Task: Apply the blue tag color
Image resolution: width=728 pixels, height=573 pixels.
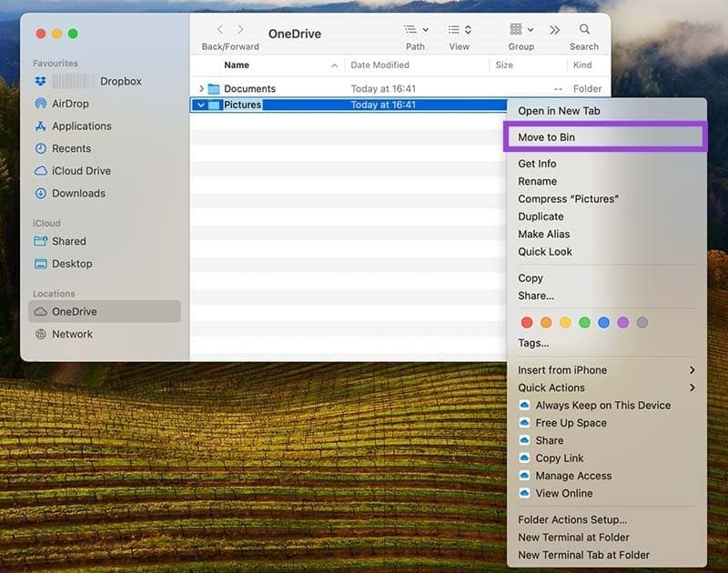Action: click(603, 323)
